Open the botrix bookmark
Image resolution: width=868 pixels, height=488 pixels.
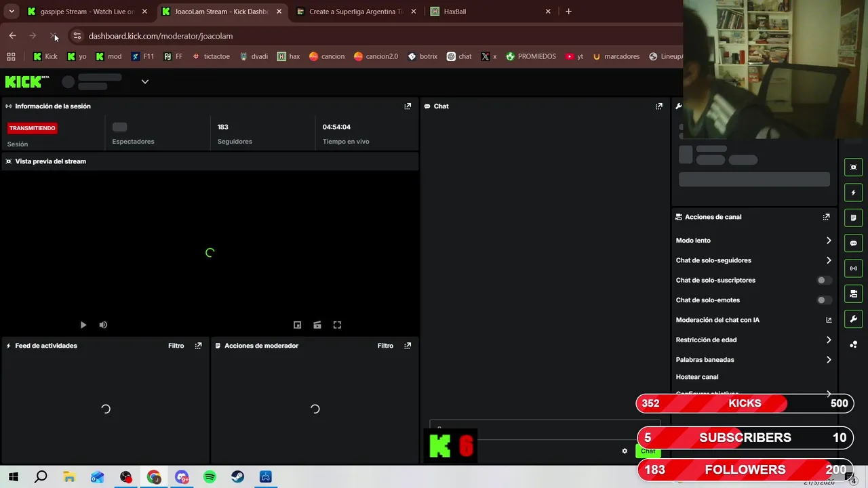pyautogui.click(x=422, y=56)
